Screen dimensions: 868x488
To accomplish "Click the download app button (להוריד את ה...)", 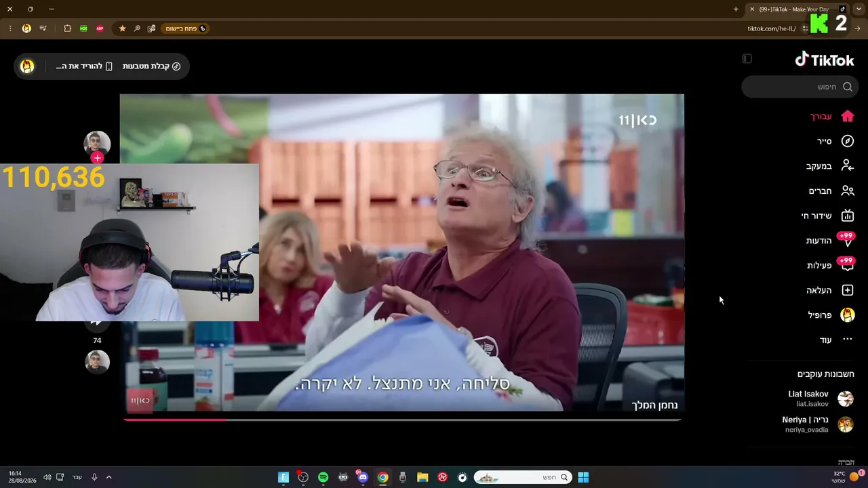I will pyautogui.click(x=84, y=66).
